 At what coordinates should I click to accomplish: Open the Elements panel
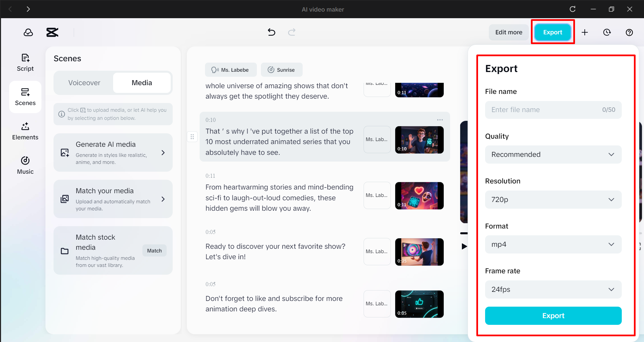point(25,131)
